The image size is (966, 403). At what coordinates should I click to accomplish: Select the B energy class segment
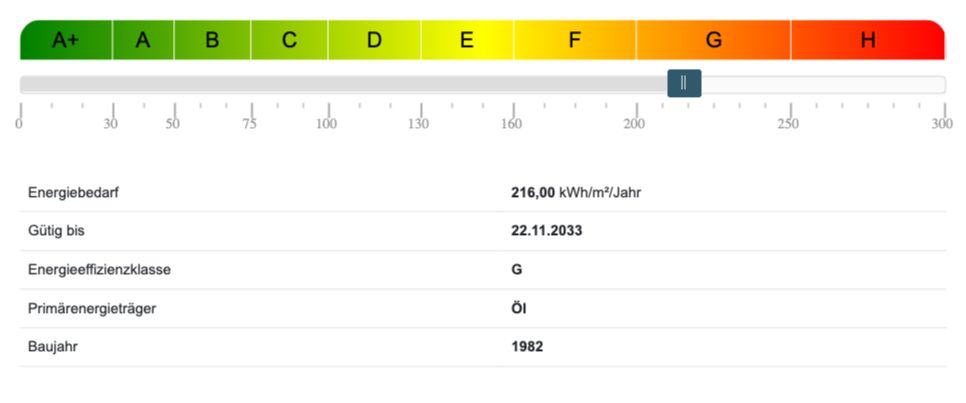tap(212, 40)
